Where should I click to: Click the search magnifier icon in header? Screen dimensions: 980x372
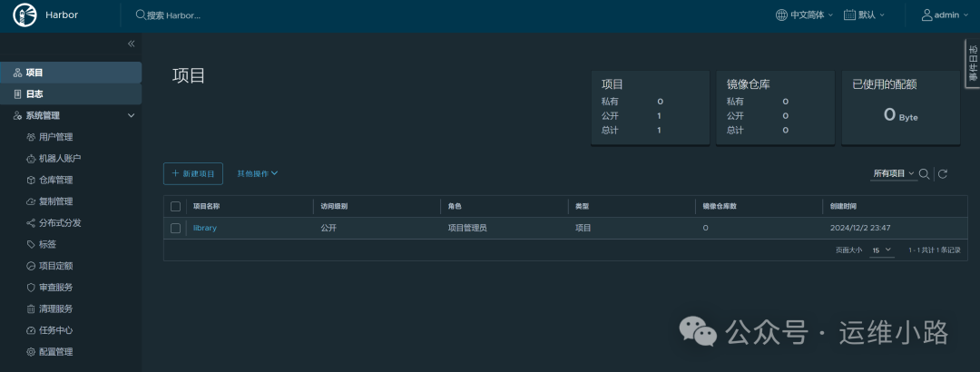pyautogui.click(x=141, y=15)
